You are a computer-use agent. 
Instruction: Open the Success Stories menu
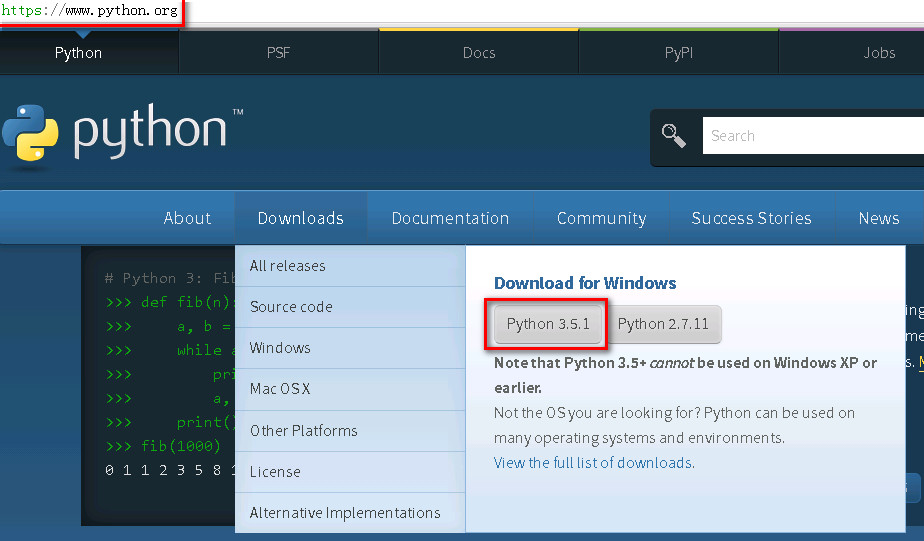click(751, 218)
